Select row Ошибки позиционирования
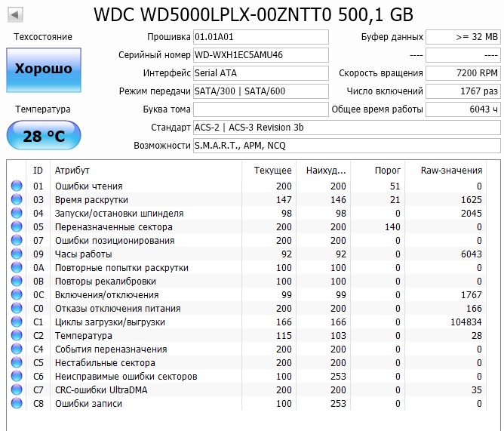 point(246,240)
